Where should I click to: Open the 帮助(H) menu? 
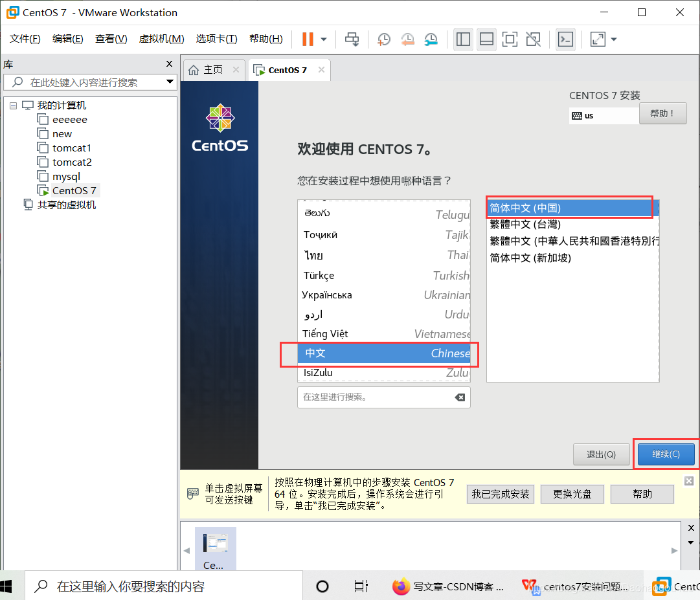[x=265, y=39]
